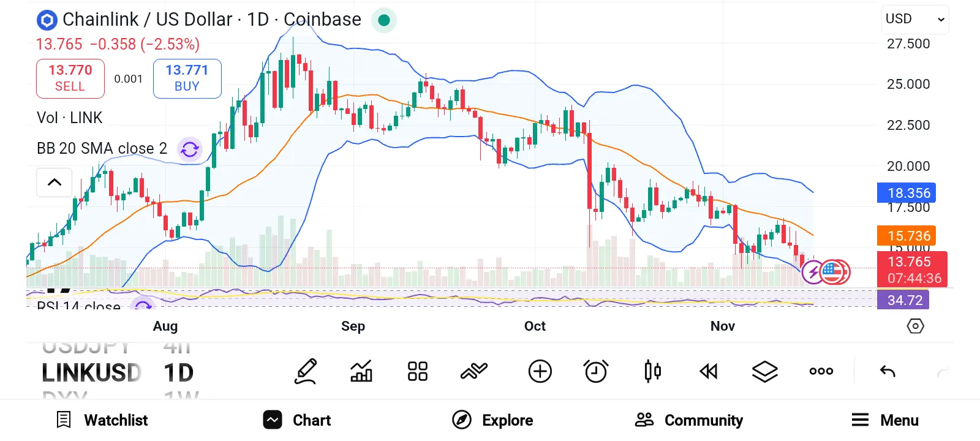The width and height of the screenshot is (980, 441).
Task: Select the drawing tools pencil icon
Action: 306,371
